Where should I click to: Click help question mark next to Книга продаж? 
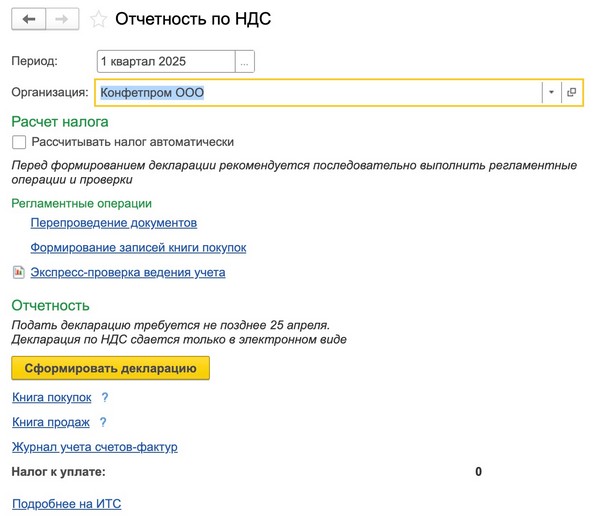104,423
